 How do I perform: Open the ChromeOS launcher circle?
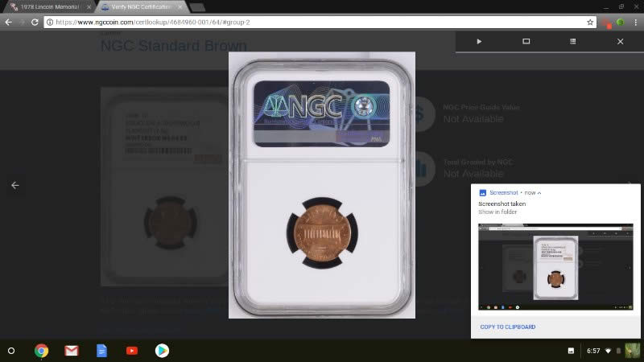pos(11,351)
